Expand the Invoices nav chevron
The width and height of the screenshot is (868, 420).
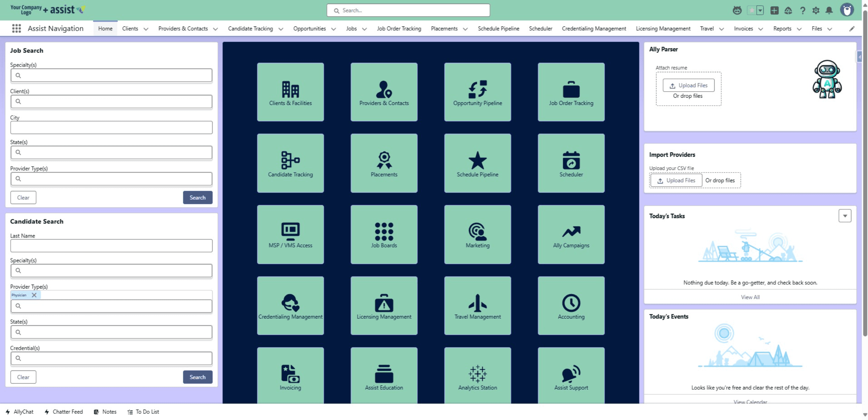[760, 29]
